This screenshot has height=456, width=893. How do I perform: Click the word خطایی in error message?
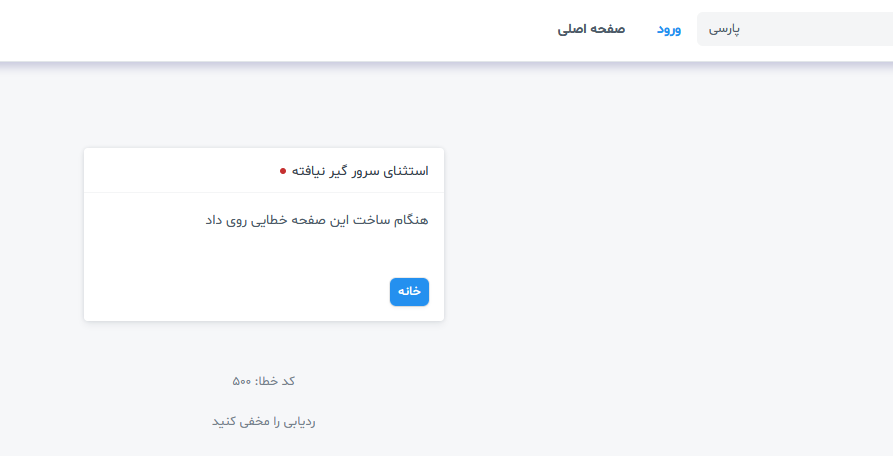point(269,220)
